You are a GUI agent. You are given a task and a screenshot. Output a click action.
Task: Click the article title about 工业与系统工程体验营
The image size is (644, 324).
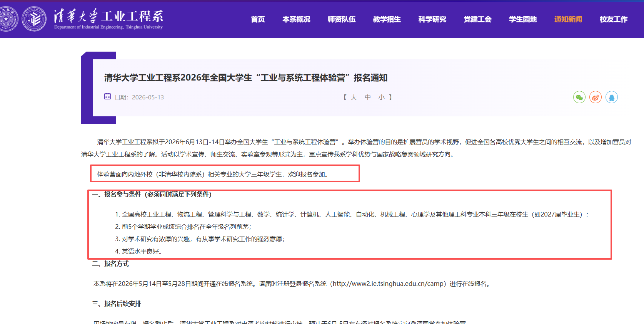click(x=246, y=78)
